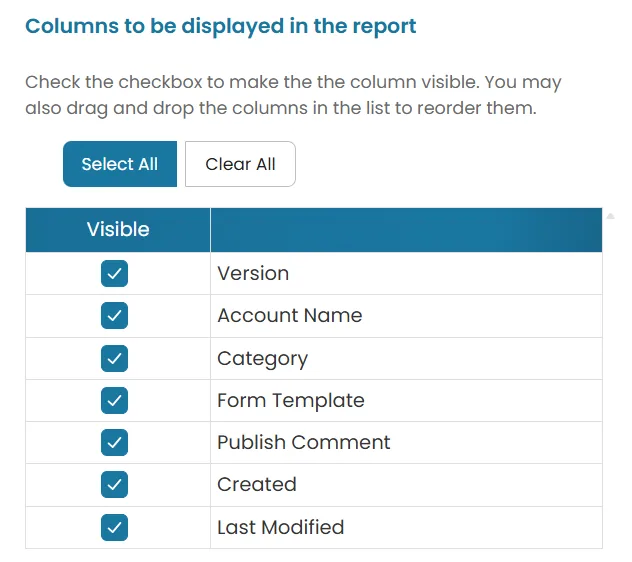This screenshot has width=632, height=562.
Task: Uncheck the Category column checkbox
Action: click(114, 358)
